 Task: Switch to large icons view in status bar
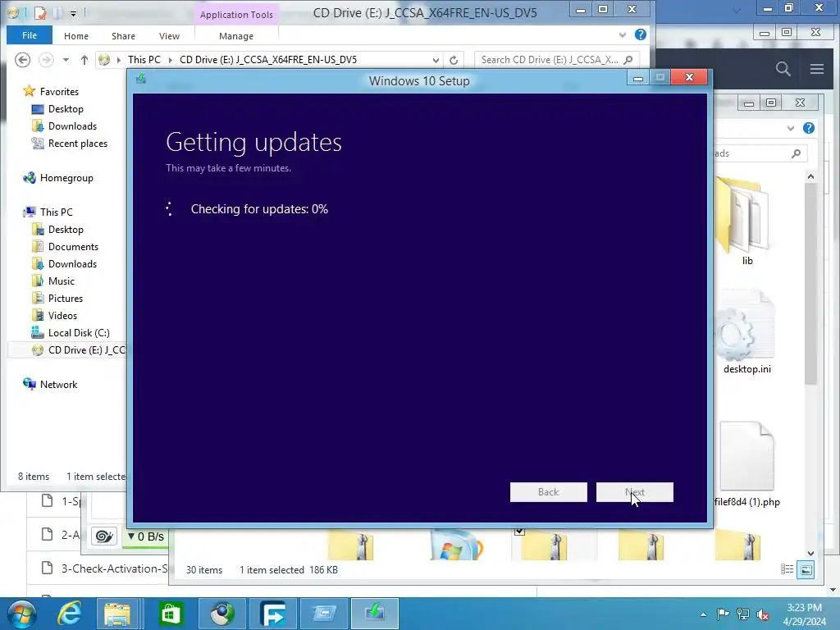(x=806, y=569)
